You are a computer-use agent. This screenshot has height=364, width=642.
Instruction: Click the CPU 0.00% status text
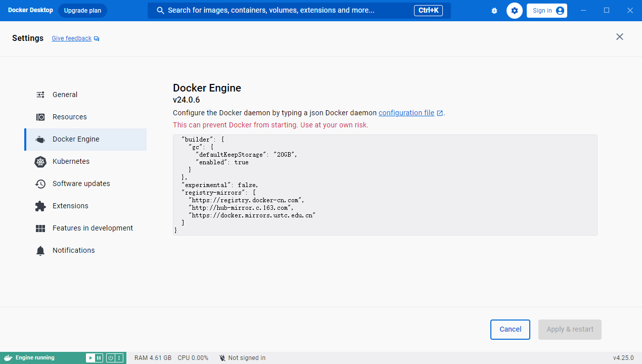(x=193, y=358)
